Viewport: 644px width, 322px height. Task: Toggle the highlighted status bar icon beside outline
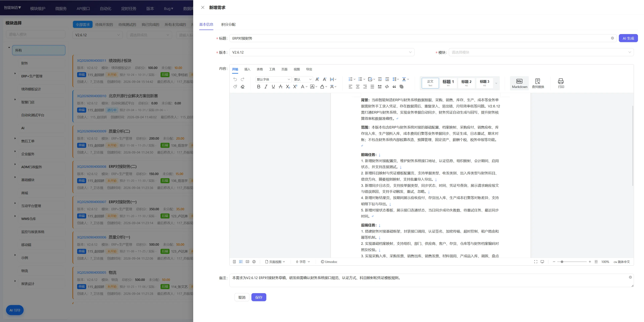coord(241,262)
